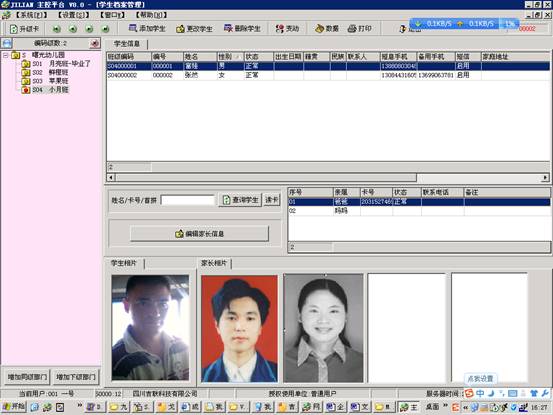Click blue icon left of 编码级数 header
This screenshot has height=415, width=553.
click(6, 43)
